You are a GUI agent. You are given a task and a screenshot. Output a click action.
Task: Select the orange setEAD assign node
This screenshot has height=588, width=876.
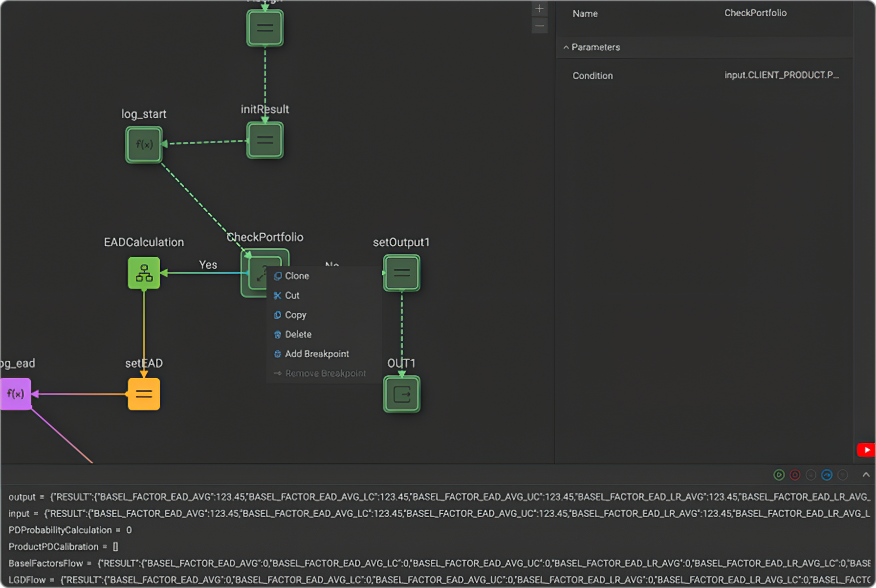click(x=144, y=394)
